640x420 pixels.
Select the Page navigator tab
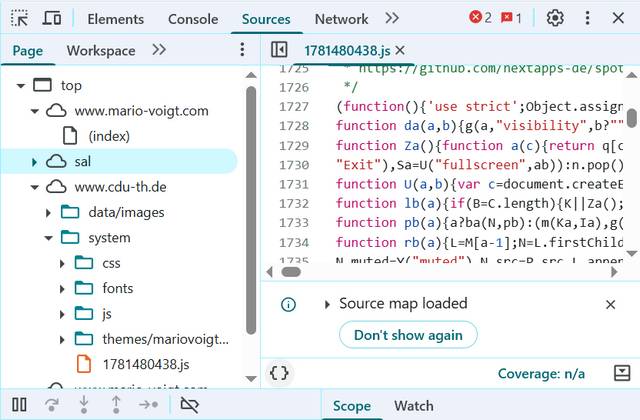tap(28, 51)
